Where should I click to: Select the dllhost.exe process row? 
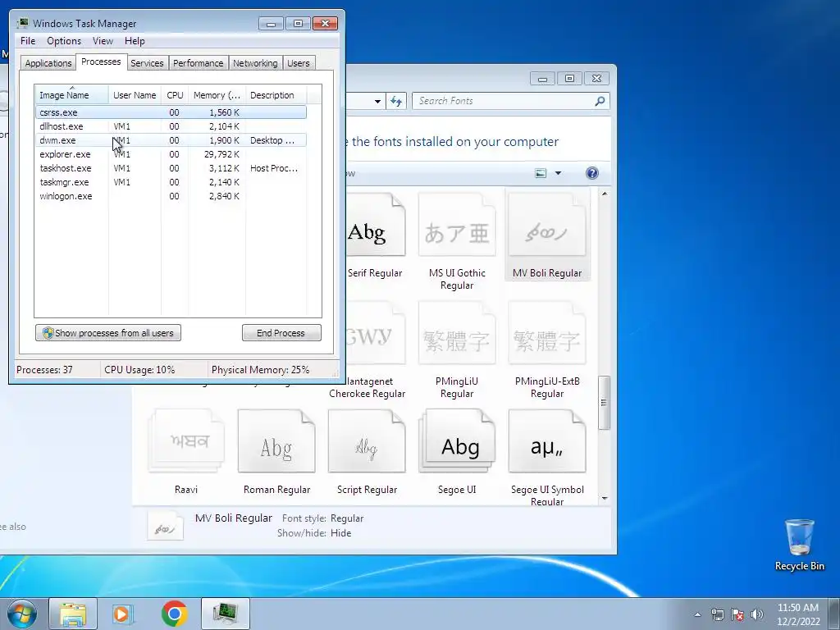click(171, 126)
